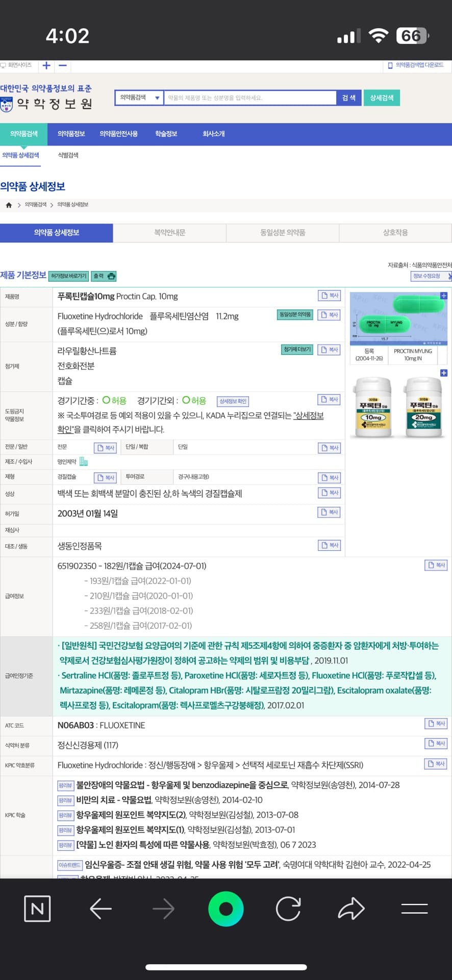
Task: Click the 의약품검색 breadcrumb link
Action: click(36, 205)
